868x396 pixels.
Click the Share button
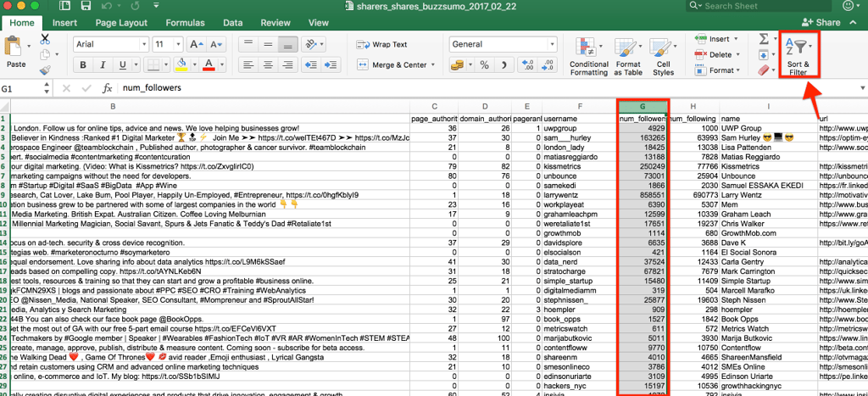[x=821, y=23]
